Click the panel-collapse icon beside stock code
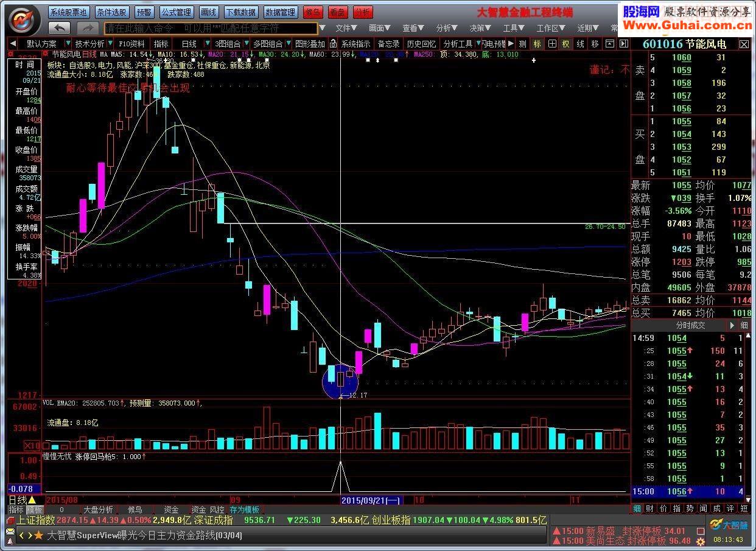Image resolution: width=756 pixels, height=551 pixels. click(623, 44)
